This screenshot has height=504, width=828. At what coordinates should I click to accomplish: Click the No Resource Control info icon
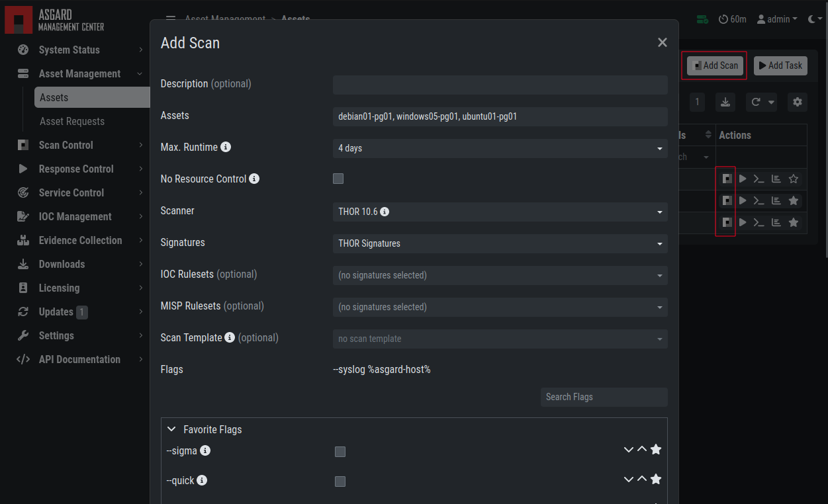click(254, 179)
